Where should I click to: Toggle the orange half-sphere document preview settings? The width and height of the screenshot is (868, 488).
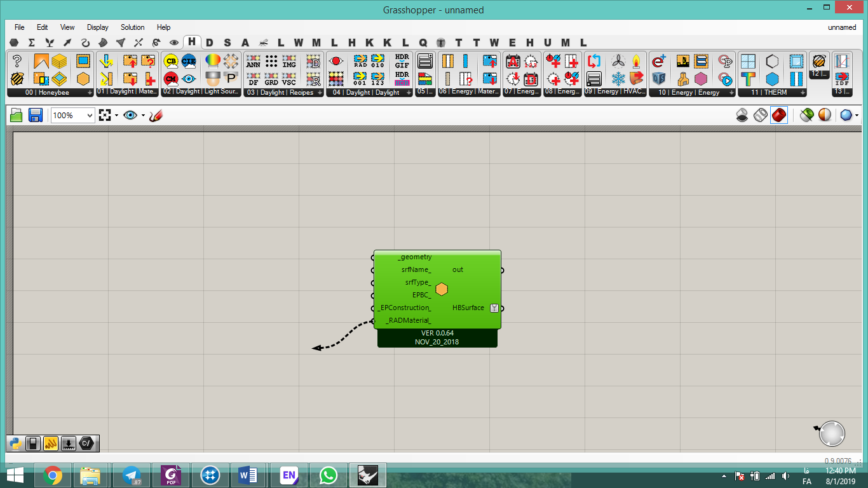(x=824, y=116)
